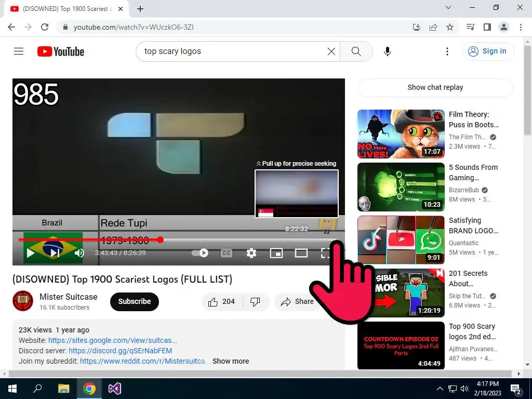Show hidden system tray icons
This screenshot has height=399, width=532.
coord(440,389)
